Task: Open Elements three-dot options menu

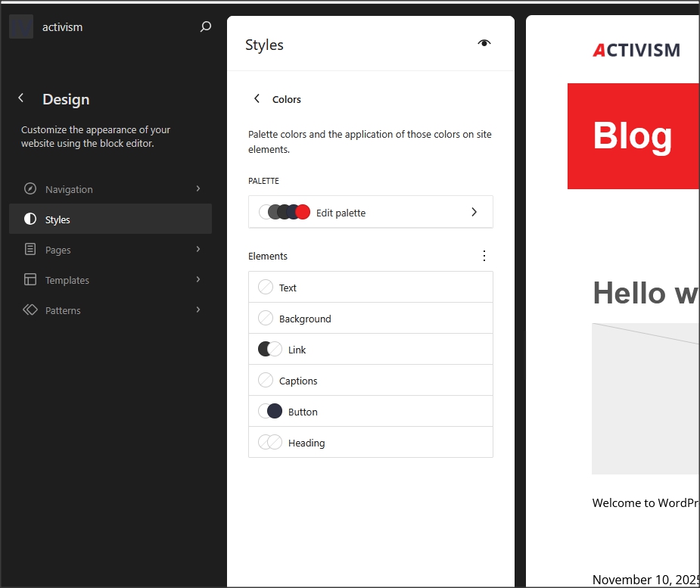Action: (x=484, y=256)
